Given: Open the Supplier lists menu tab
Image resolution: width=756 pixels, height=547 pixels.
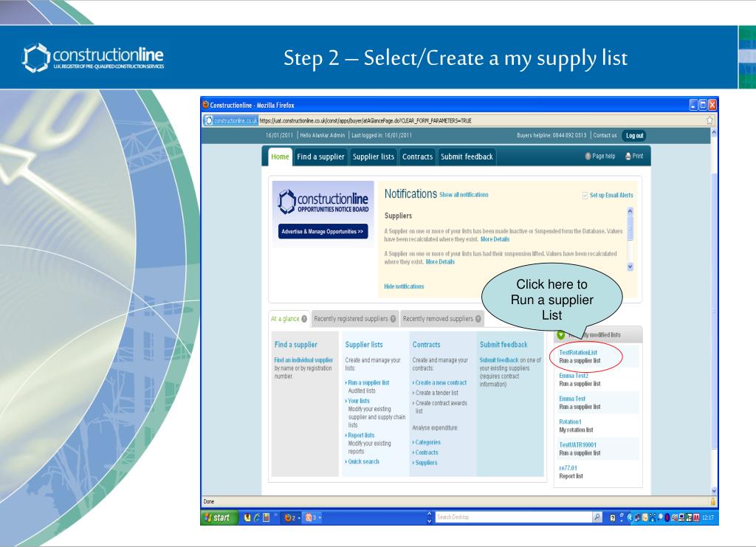Looking at the screenshot, I should pyautogui.click(x=373, y=156).
